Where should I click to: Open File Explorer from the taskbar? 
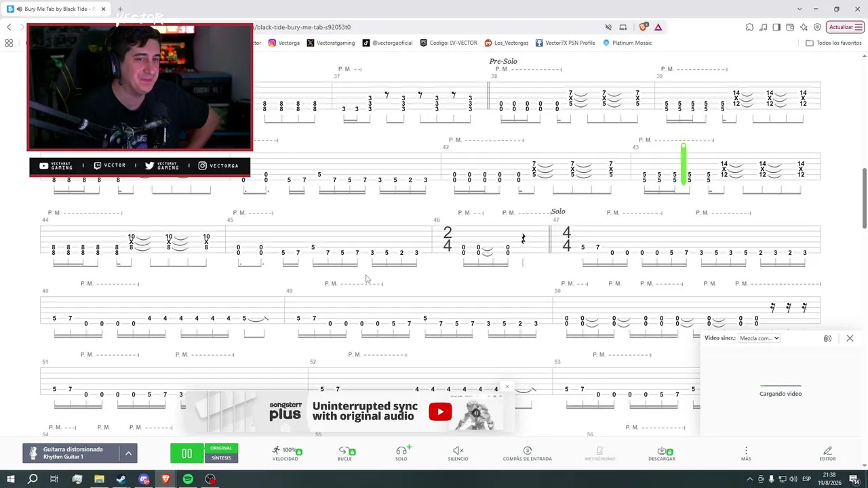(99, 479)
